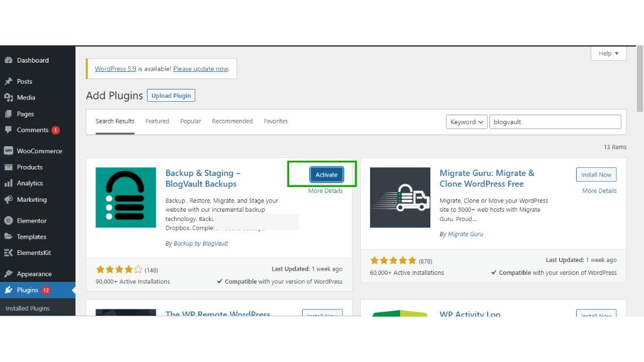Switch to the Recommended tab
Screen dimensions: 644x362
[232, 121]
